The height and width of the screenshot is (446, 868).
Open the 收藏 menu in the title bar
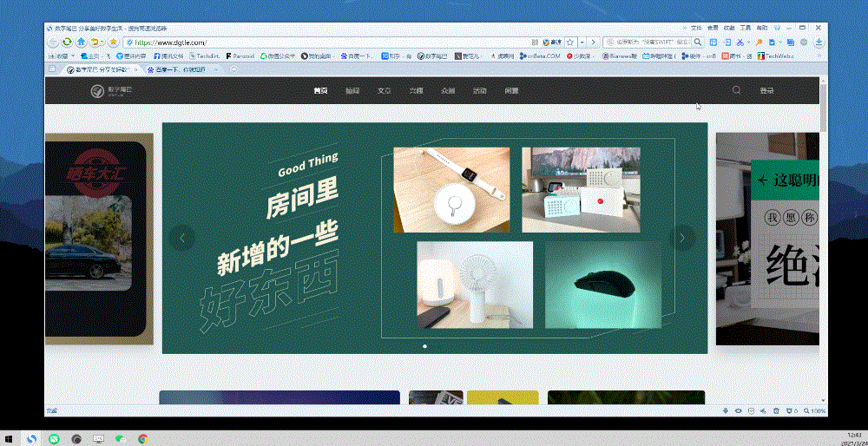(x=730, y=28)
